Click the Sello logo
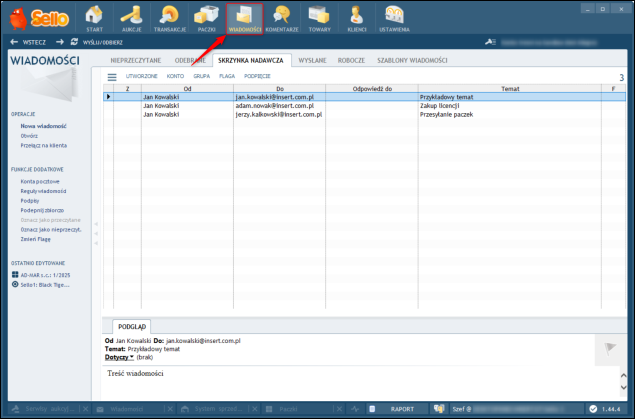 pos(39,18)
